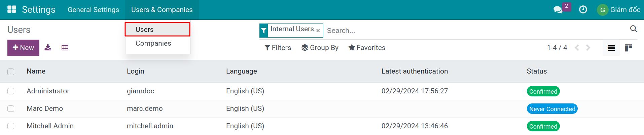This screenshot has height=135, width=644.
Task: Go to previous page arrow
Action: point(577,48)
